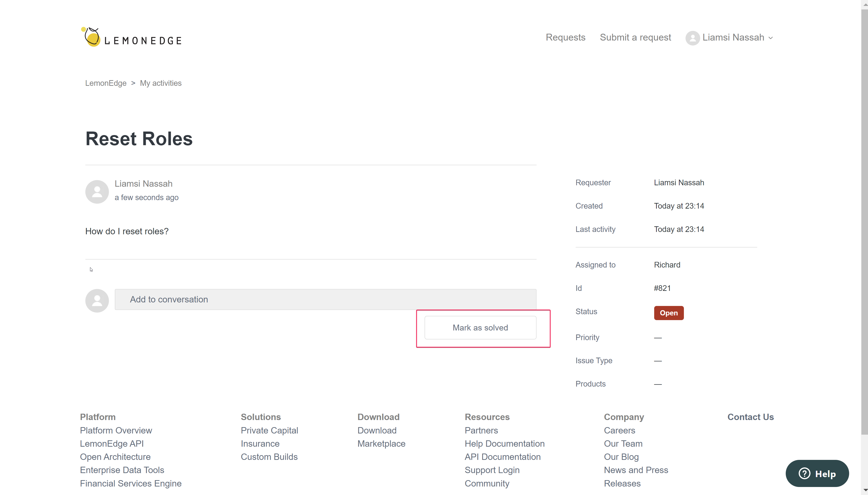Image resolution: width=868 pixels, height=495 pixels.
Task: Click commenter name Liamsi Nassah
Action: pos(144,184)
